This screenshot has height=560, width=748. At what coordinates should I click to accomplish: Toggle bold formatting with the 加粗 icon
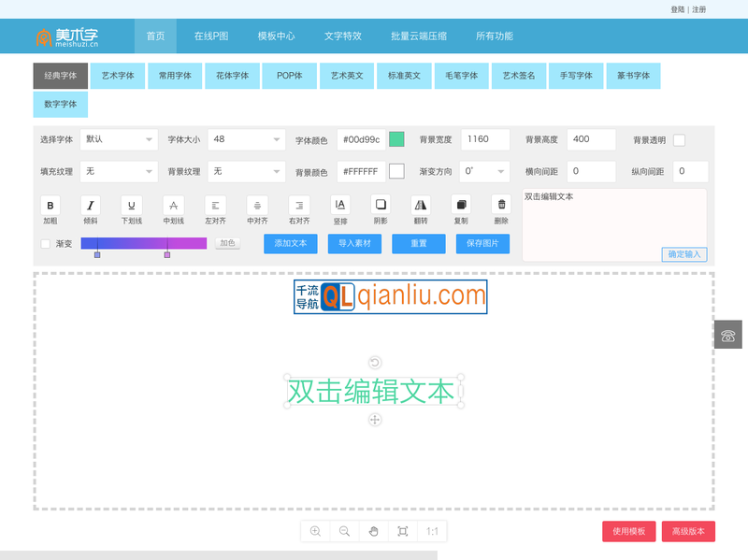coord(50,208)
